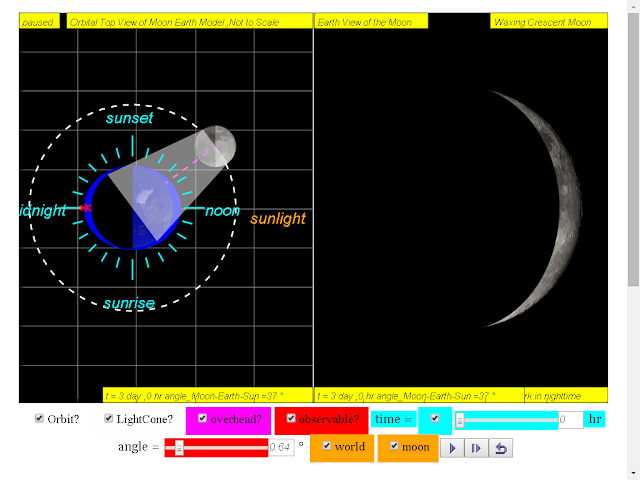Click the 'Earth View of the Moon' title
This screenshot has height=480, width=640.
coord(371,21)
